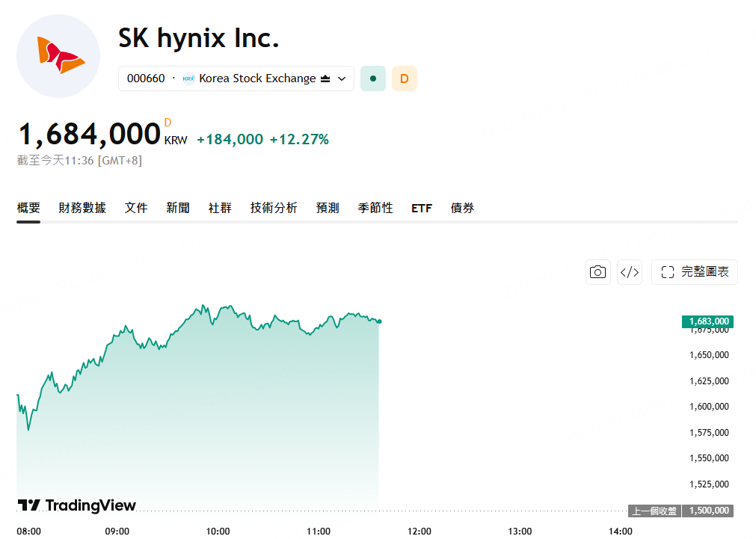The width and height of the screenshot is (756, 539).
Task: Select the 概要 overview tab
Action: (x=28, y=208)
